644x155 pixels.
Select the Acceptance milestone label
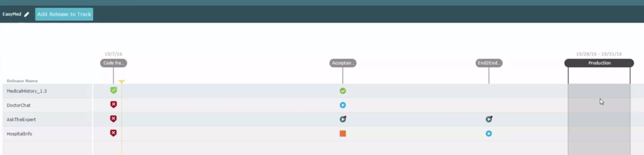(x=343, y=63)
